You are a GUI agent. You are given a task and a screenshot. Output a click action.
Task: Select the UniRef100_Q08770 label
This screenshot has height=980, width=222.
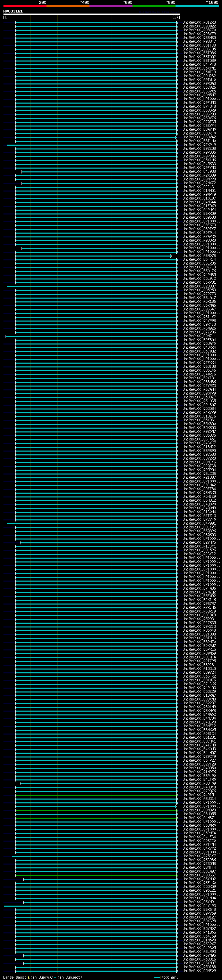click(199, 30)
